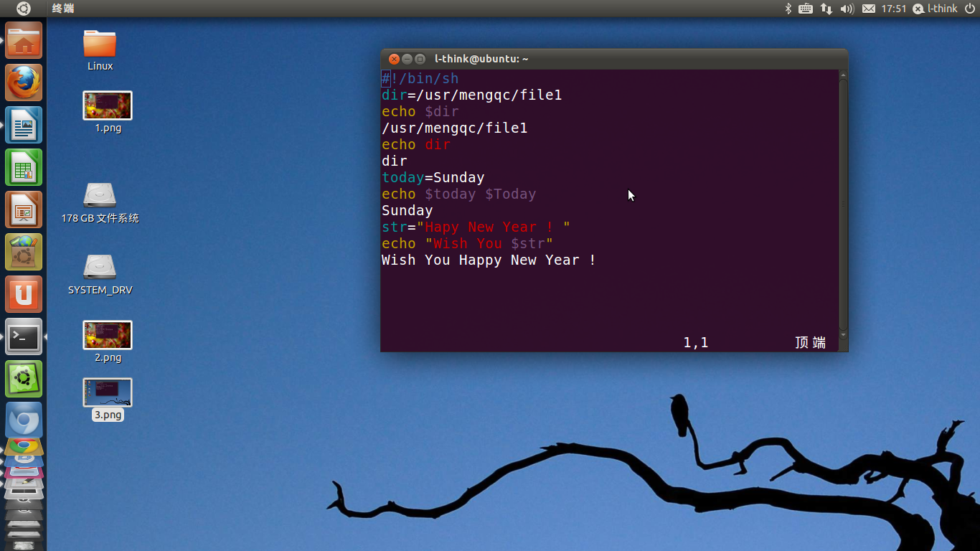Maximize the l-think@ubuntu terminal window
980x551 pixels.
pyautogui.click(x=420, y=59)
